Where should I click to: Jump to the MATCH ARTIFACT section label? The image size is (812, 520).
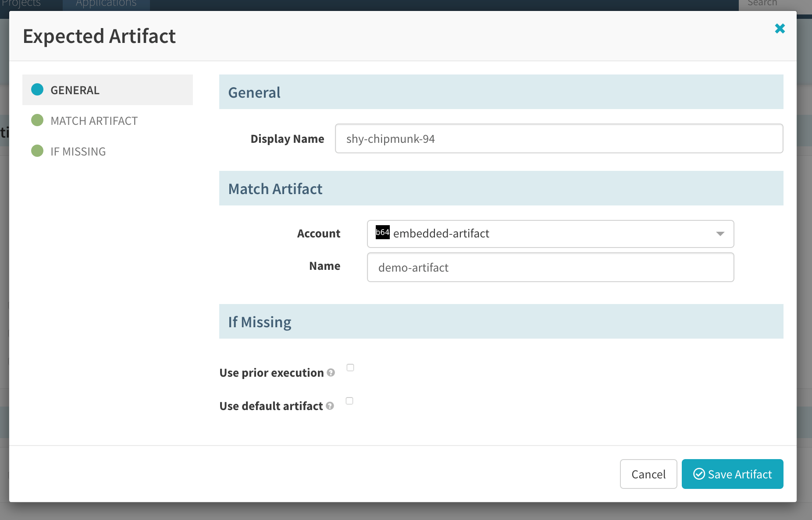coord(94,121)
